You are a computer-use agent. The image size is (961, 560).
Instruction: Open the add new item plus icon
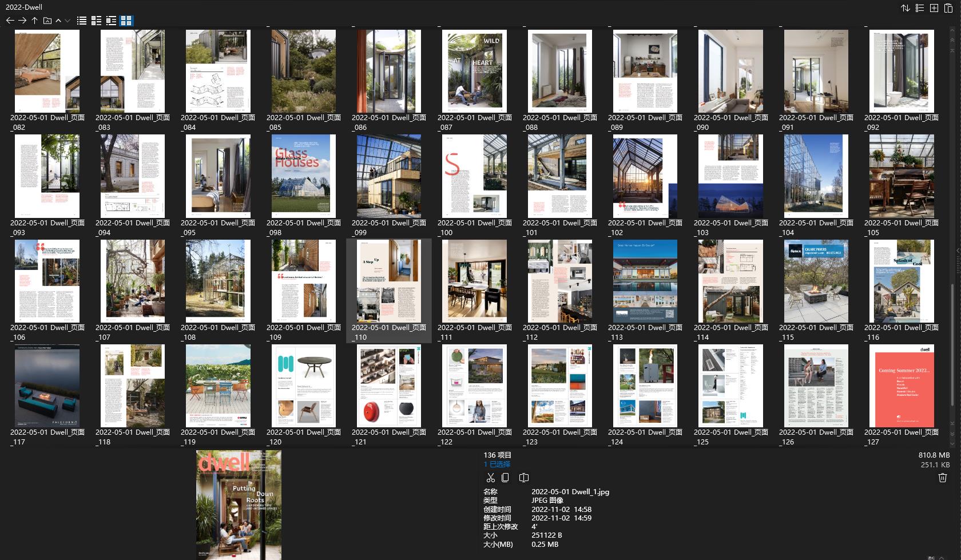click(x=934, y=9)
